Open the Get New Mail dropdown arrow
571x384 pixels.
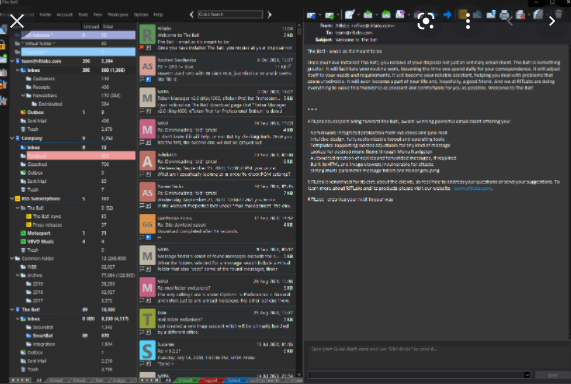coord(320,15)
